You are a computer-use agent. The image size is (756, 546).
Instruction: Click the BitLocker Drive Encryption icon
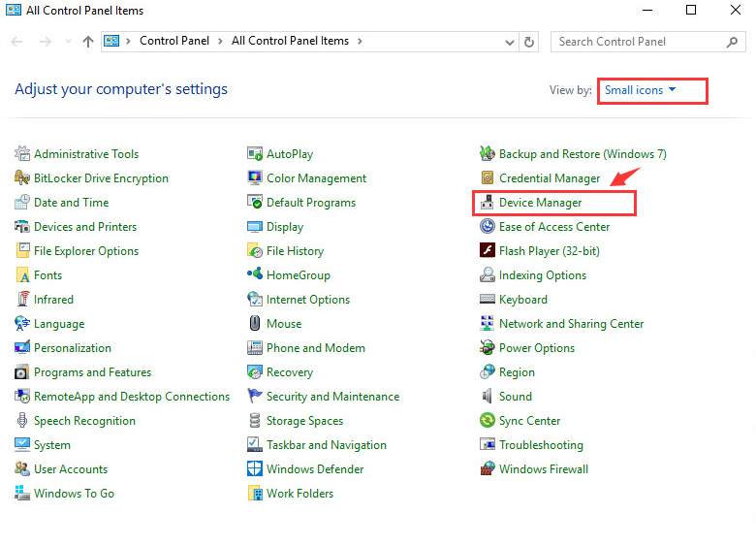point(22,178)
